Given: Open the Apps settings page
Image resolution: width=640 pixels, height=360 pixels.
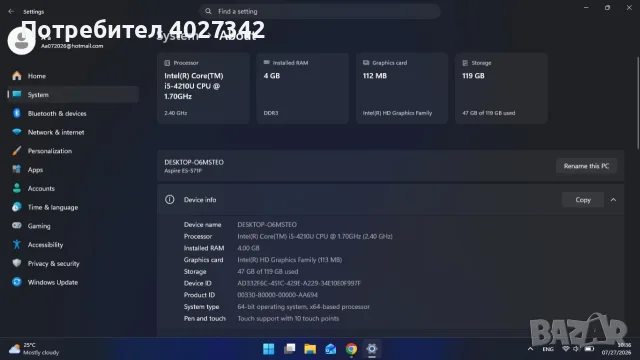Looking at the screenshot, I should 73,170.
